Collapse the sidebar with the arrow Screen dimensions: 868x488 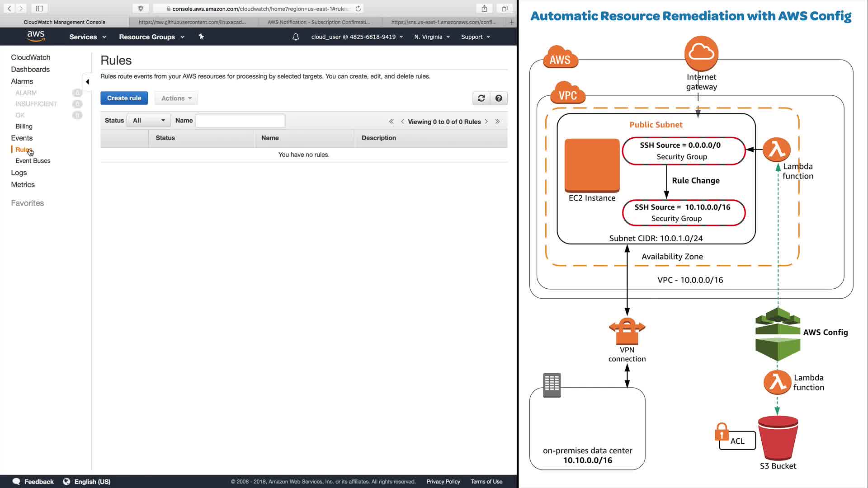point(87,82)
